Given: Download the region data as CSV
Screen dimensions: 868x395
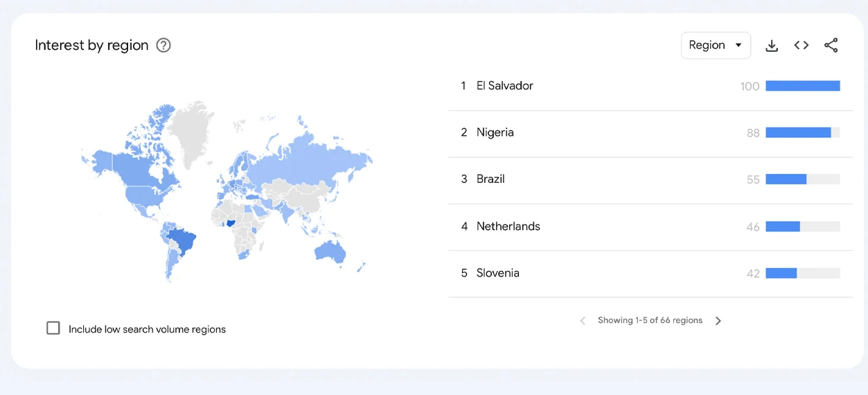Looking at the screenshot, I should [x=772, y=45].
